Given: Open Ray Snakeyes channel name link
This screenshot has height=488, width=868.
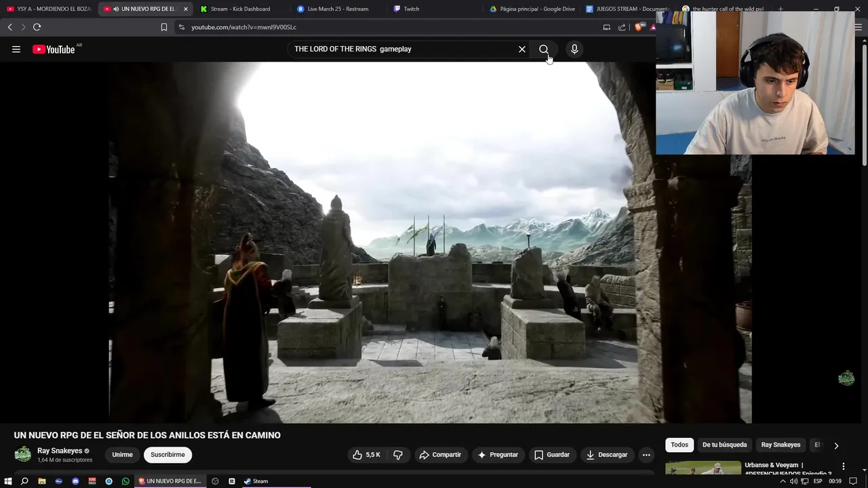Looking at the screenshot, I should pyautogui.click(x=60, y=451).
